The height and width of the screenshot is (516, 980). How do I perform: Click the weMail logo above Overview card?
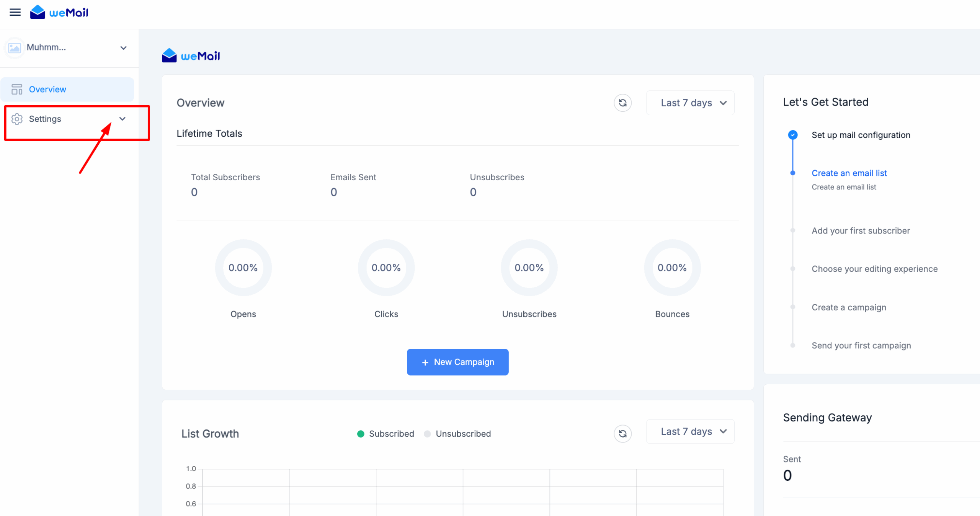(191, 56)
